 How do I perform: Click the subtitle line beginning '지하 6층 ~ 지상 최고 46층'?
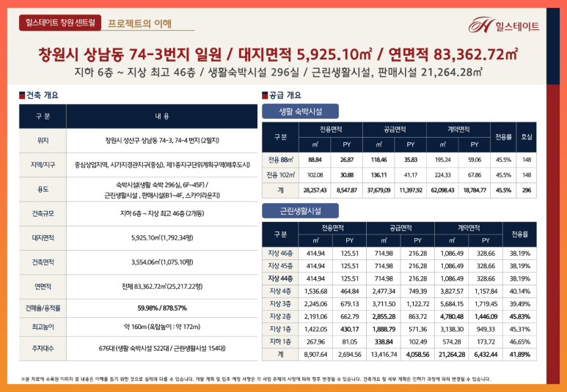coord(278,73)
